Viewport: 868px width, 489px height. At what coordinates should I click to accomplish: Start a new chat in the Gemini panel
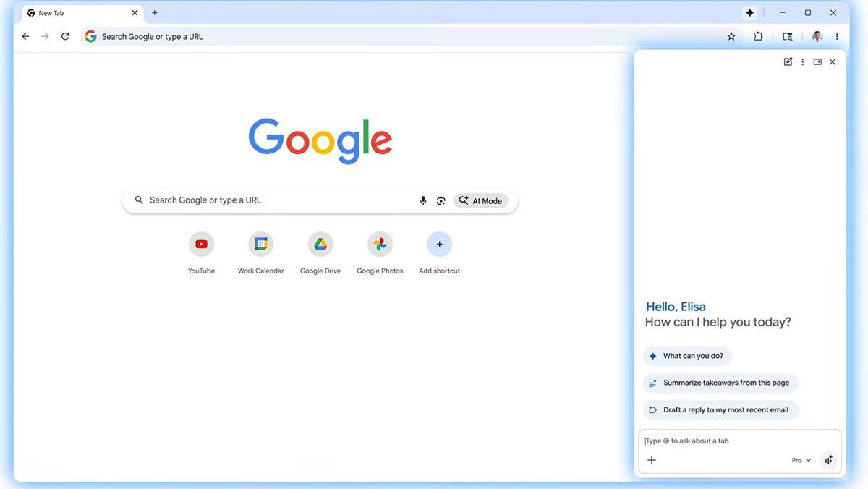788,61
